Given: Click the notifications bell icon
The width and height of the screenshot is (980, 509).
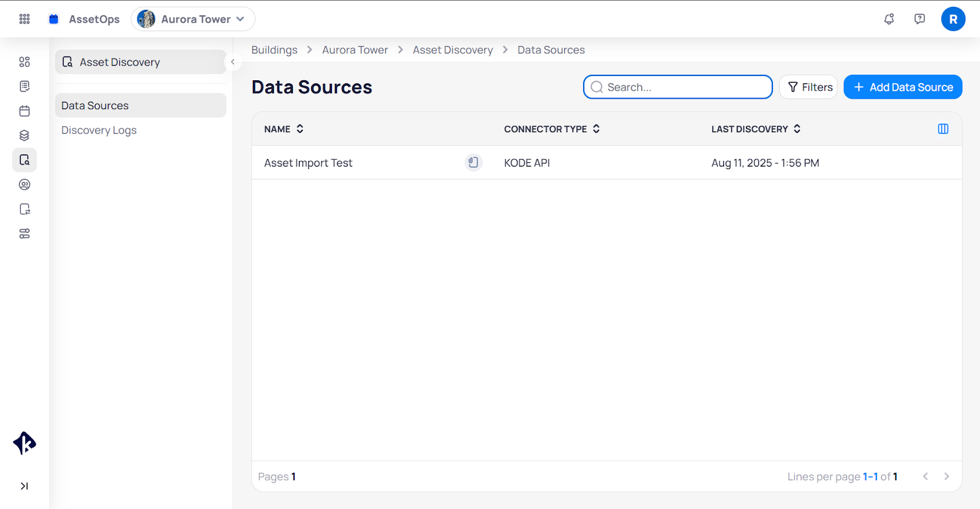Looking at the screenshot, I should tap(889, 19).
